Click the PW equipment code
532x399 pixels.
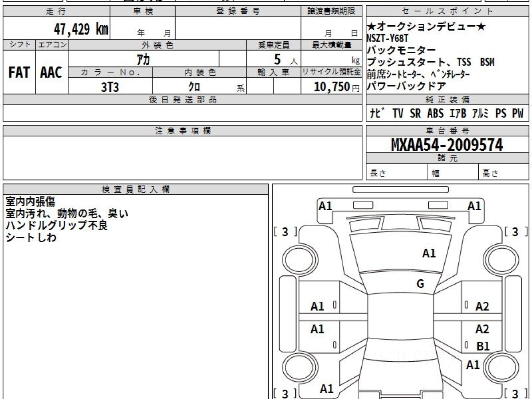pyautogui.click(x=518, y=113)
